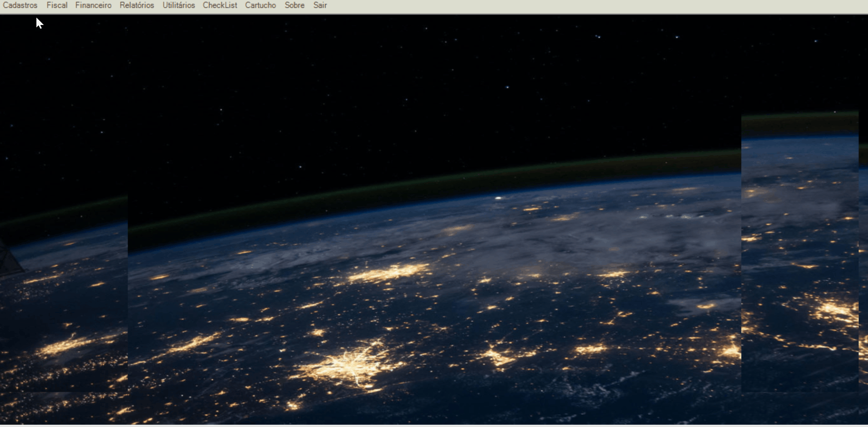Click the Sair menu item

tap(320, 5)
